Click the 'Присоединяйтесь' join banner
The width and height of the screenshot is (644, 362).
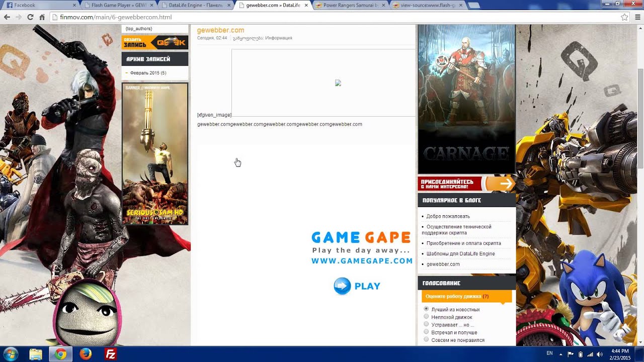click(x=466, y=184)
